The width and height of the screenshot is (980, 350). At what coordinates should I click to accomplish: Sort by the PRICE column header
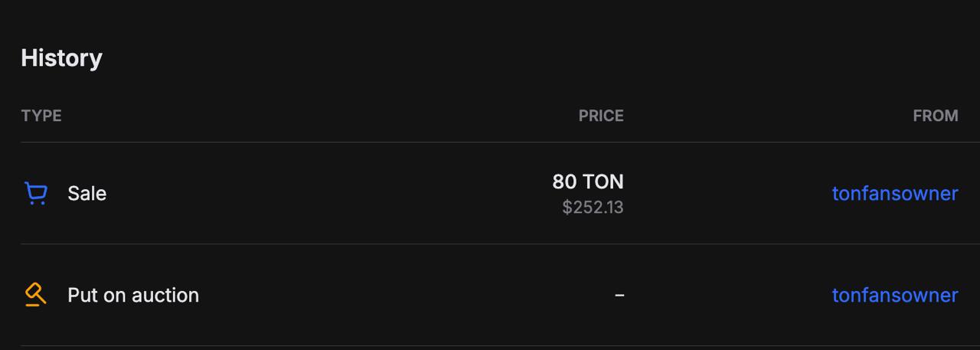point(601,116)
